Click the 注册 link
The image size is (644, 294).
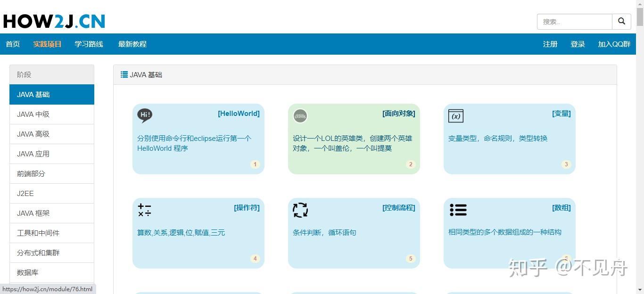[x=550, y=44]
